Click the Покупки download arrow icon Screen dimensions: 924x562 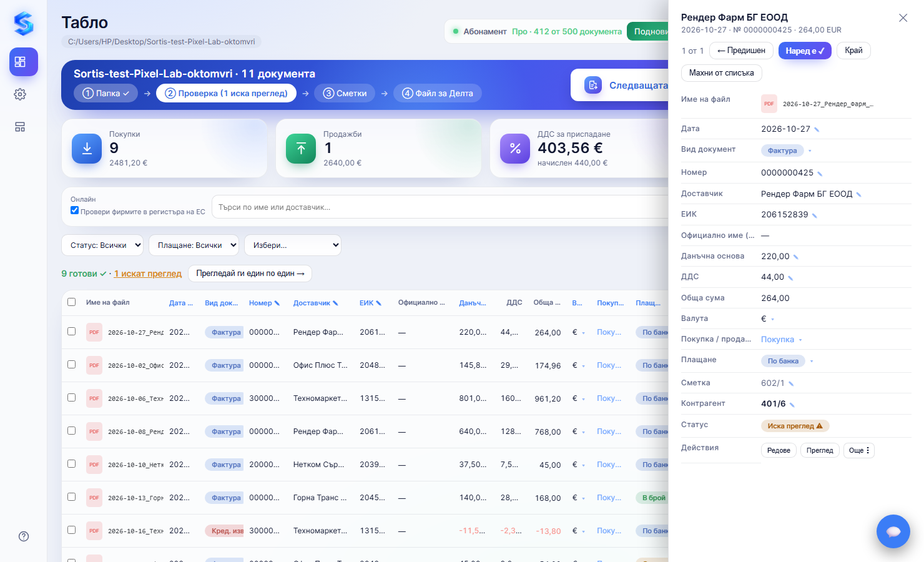[x=87, y=149]
